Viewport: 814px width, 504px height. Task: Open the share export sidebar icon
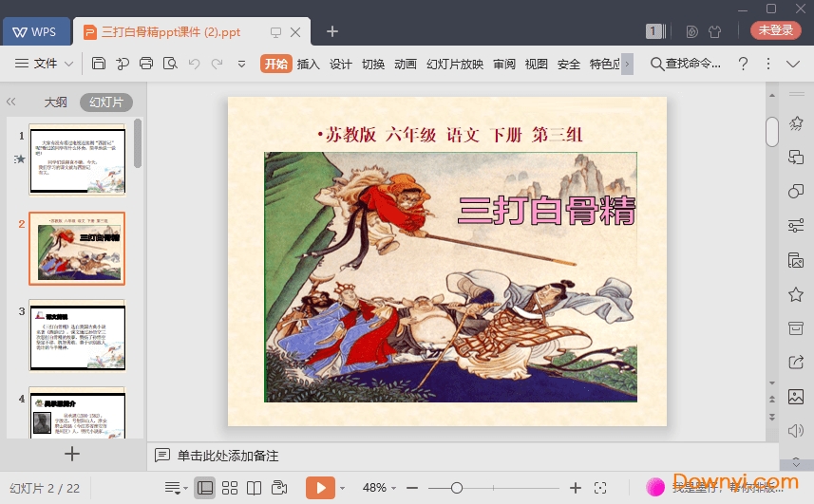click(796, 362)
